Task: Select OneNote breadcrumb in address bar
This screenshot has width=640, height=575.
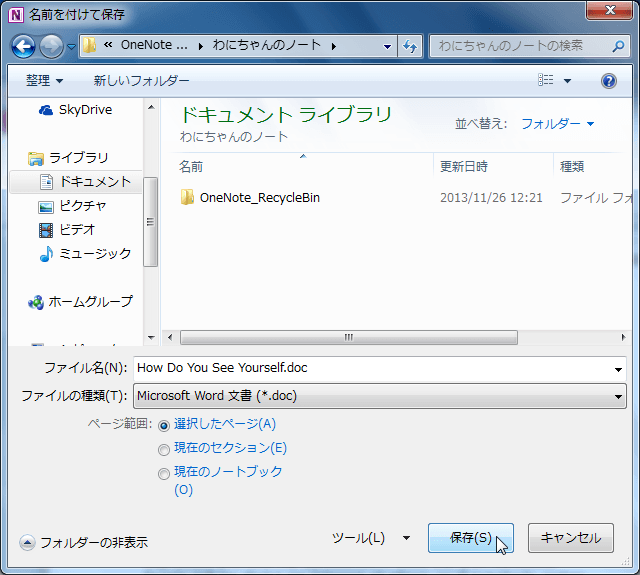Action: 154,45
